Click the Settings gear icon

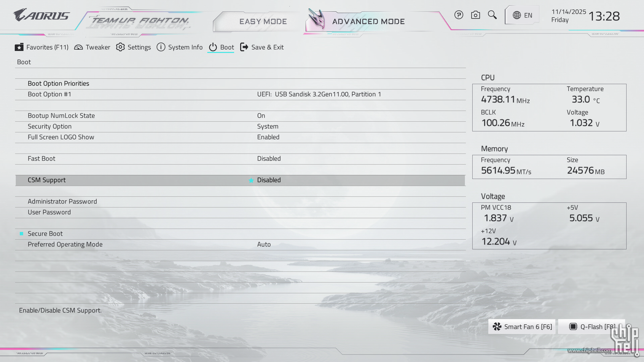point(120,47)
